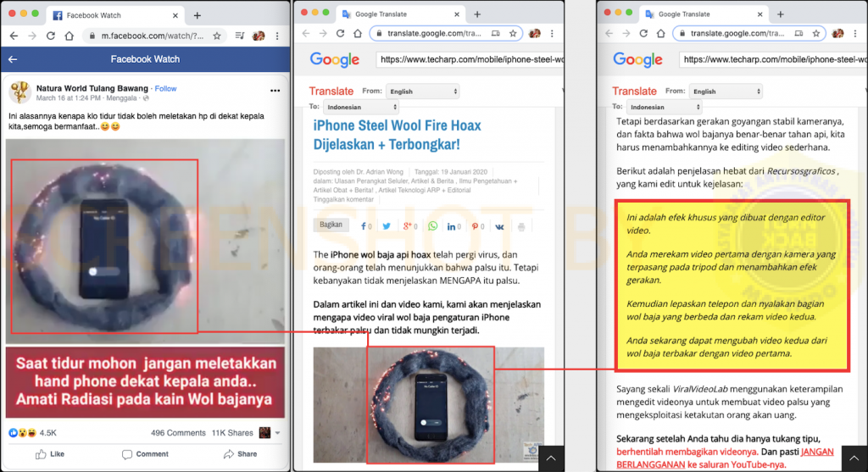Bookmark right Google Translate page with star

click(816, 34)
